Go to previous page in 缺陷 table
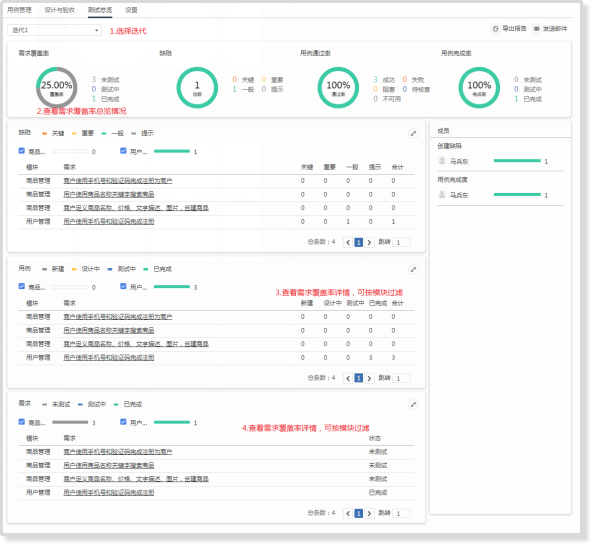The width and height of the screenshot is (593, 546). (x=348, y=242)
